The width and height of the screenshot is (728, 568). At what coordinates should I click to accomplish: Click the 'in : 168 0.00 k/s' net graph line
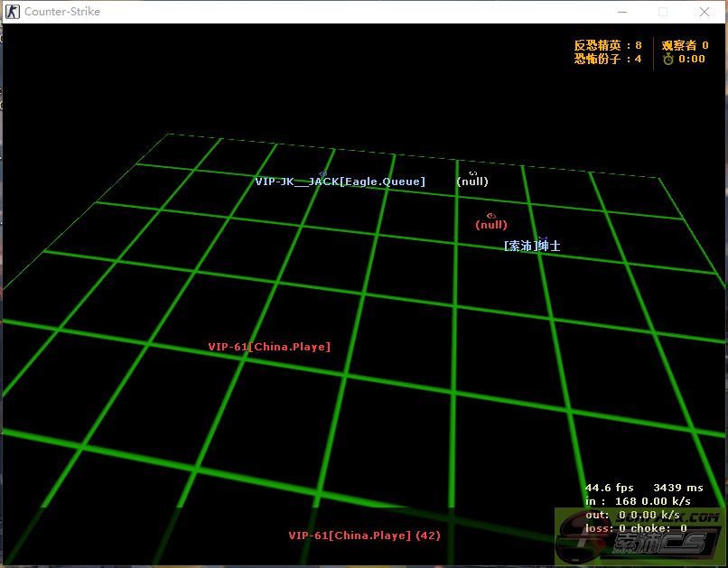pos(638,501)
